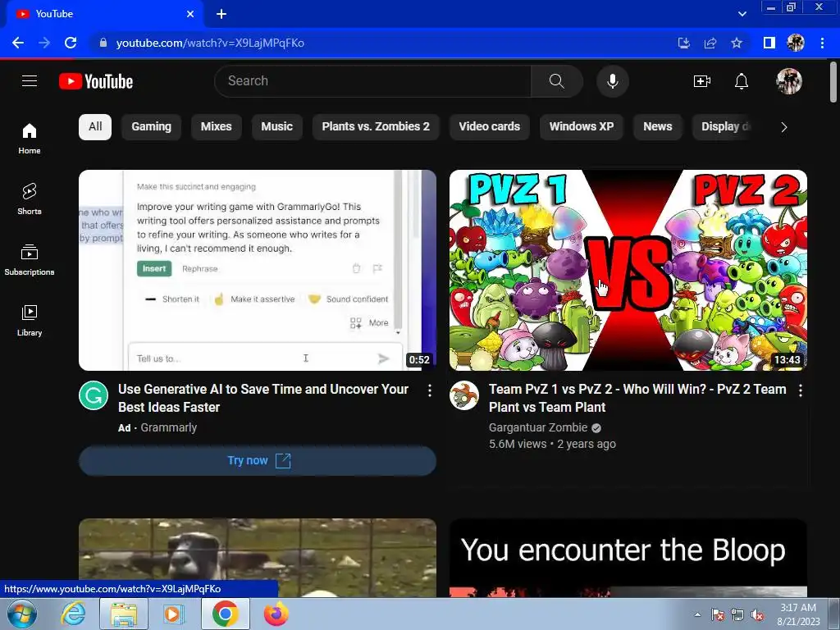
Task: Select the Plants vs. Zombies 2 chip
Action: click(376, 127)
